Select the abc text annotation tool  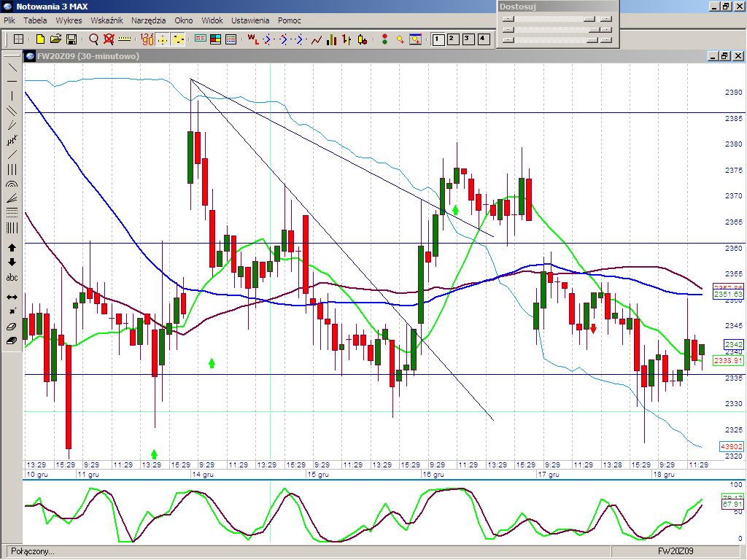(x=12, y=278)
